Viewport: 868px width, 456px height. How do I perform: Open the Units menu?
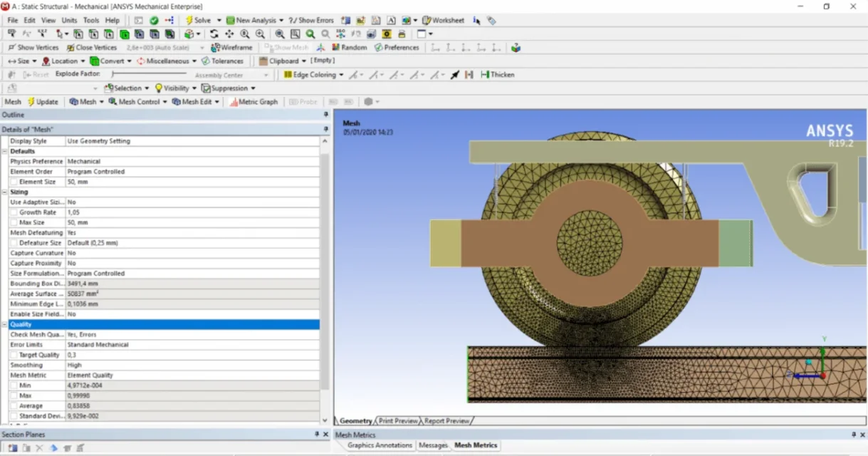pos(69,21)
